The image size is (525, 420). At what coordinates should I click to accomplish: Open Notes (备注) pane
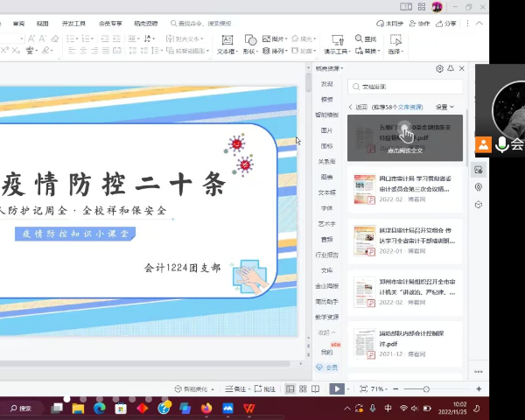point(235,388)
